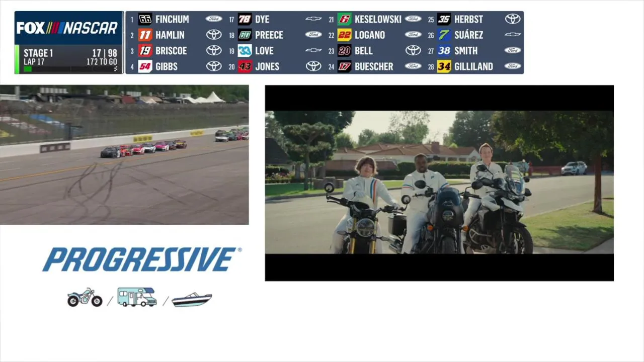Select driver name GILLILAND
The height and width of the screenshot is (362, 644).
pos(473,66)
